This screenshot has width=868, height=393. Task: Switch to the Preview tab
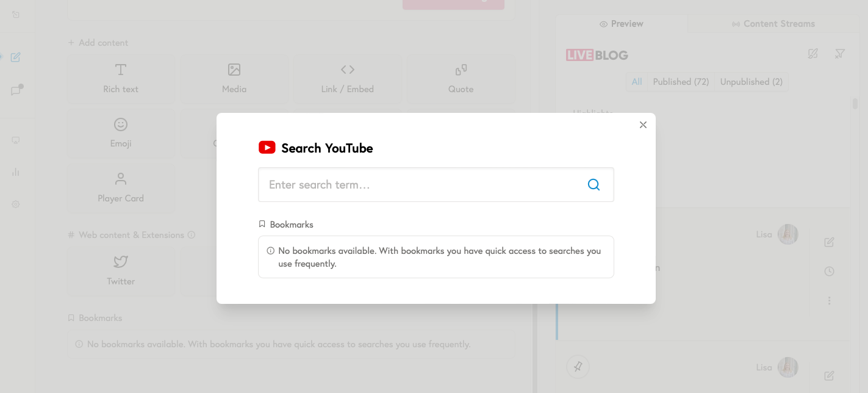(622, 24)
